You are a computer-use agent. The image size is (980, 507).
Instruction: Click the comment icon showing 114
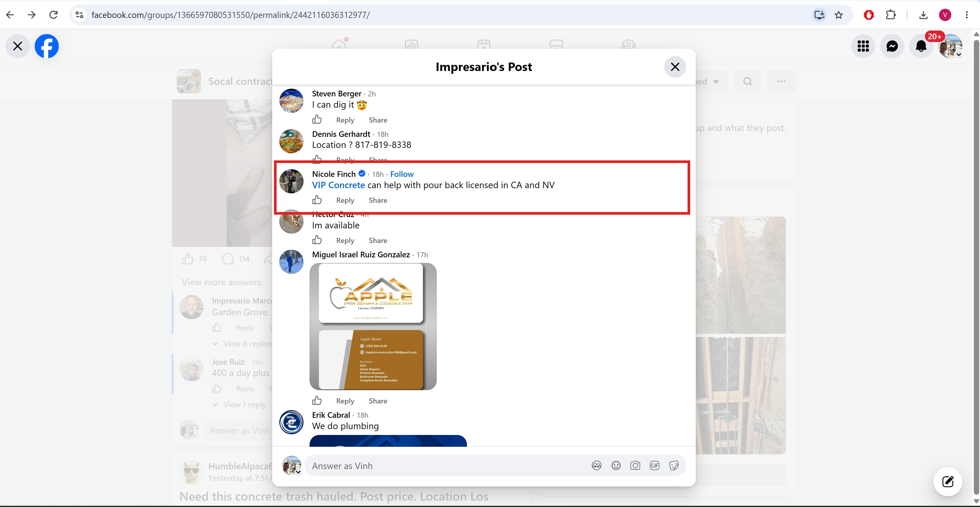point(228,259)
